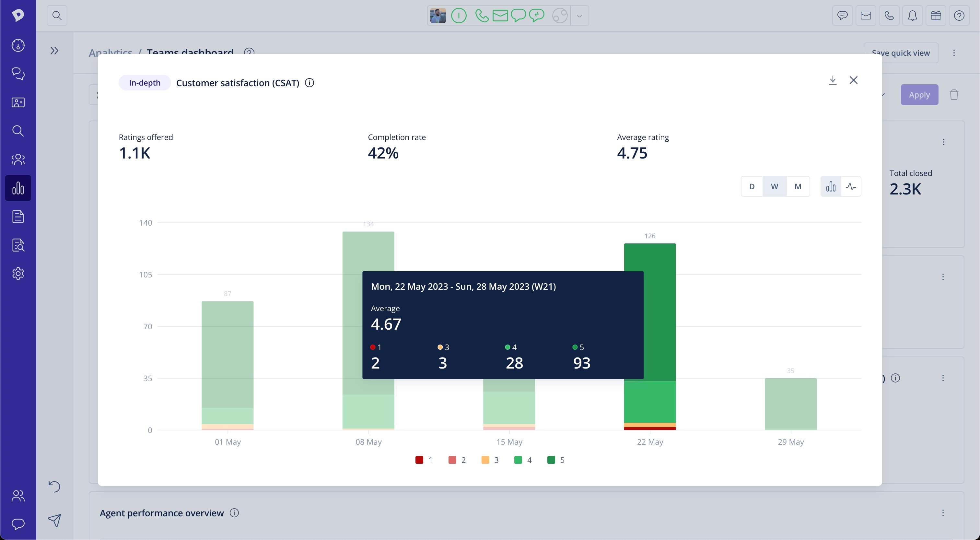The image size is (980, 540).
Task: Toggle rating 5 legend swatch
Action: 551,460
